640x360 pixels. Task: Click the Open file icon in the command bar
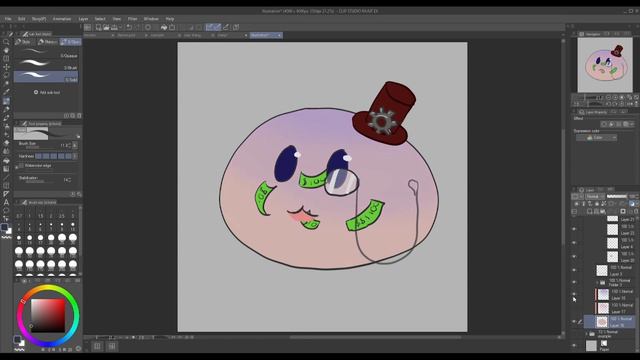click(x=106, y=27)
